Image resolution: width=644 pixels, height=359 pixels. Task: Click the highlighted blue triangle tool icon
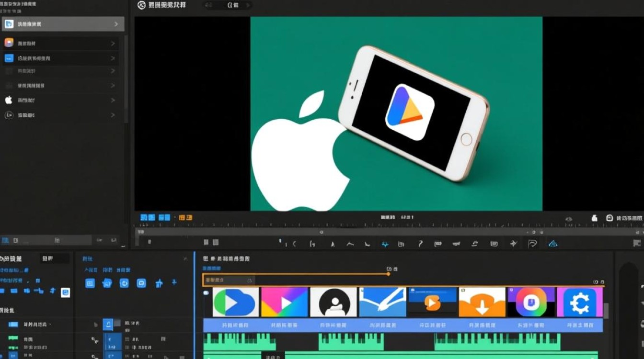click(x=553, y=244)
